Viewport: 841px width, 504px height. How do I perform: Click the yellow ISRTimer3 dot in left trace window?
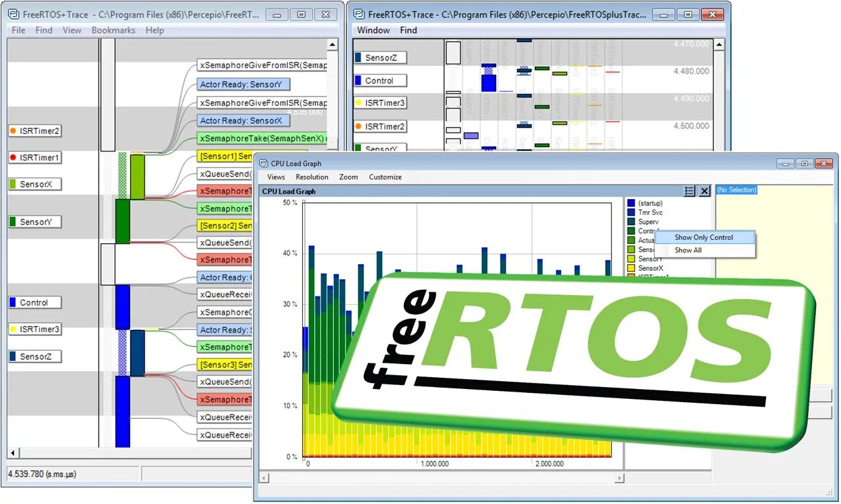click(x=13, y=329)
